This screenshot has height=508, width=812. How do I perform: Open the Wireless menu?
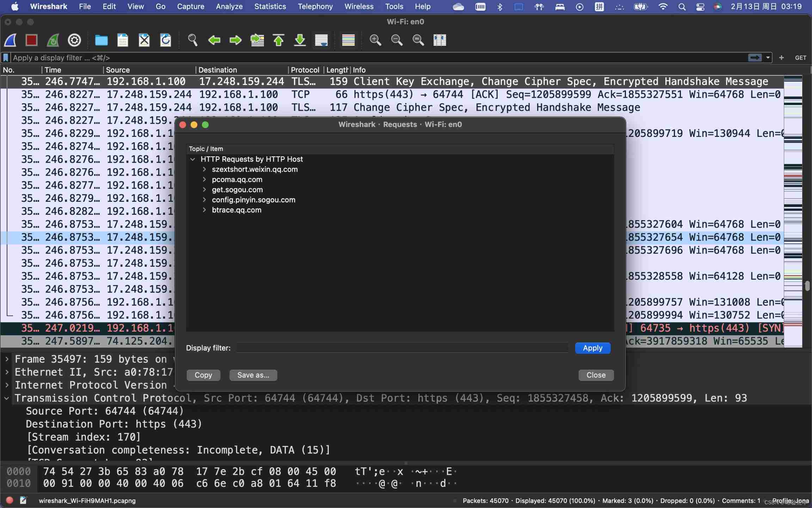(x=359, y=6)
